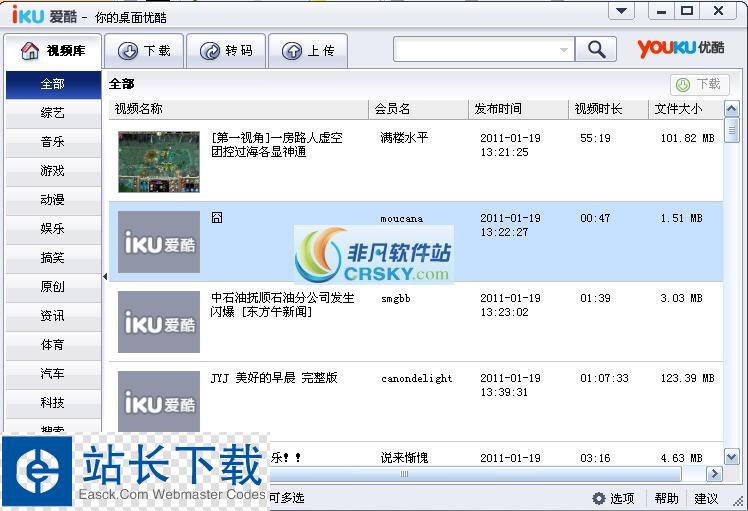Select the 音乐 music category
748x511 pixels.
point(53,142)
